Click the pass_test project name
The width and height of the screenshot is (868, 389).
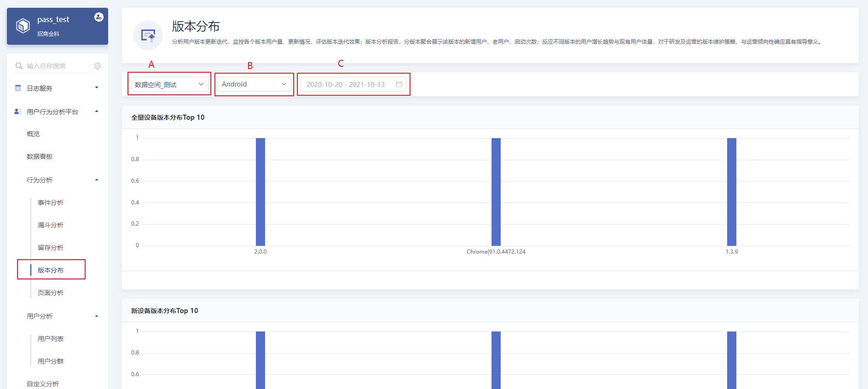click(53, 19)
